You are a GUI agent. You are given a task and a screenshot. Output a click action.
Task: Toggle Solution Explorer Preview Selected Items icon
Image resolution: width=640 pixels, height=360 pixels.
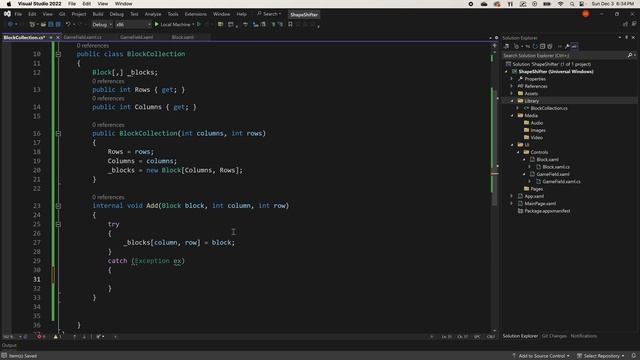[x=574, y=47]
